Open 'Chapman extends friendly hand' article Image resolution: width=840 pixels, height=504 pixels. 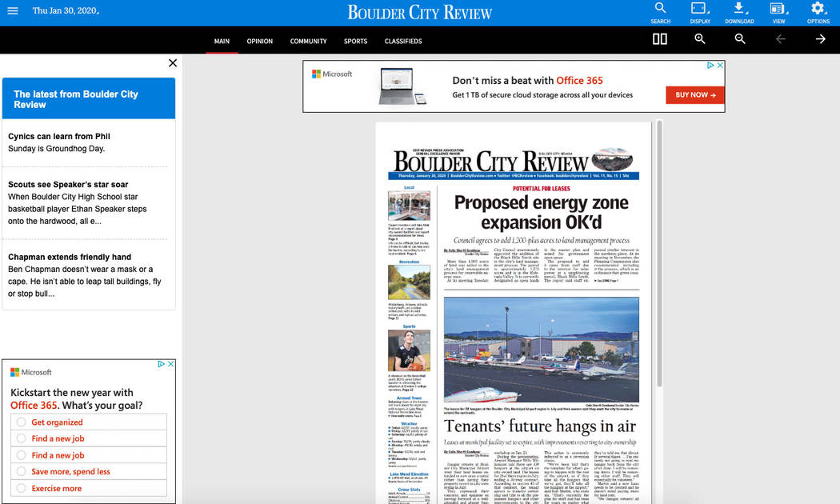pos(70,257)
